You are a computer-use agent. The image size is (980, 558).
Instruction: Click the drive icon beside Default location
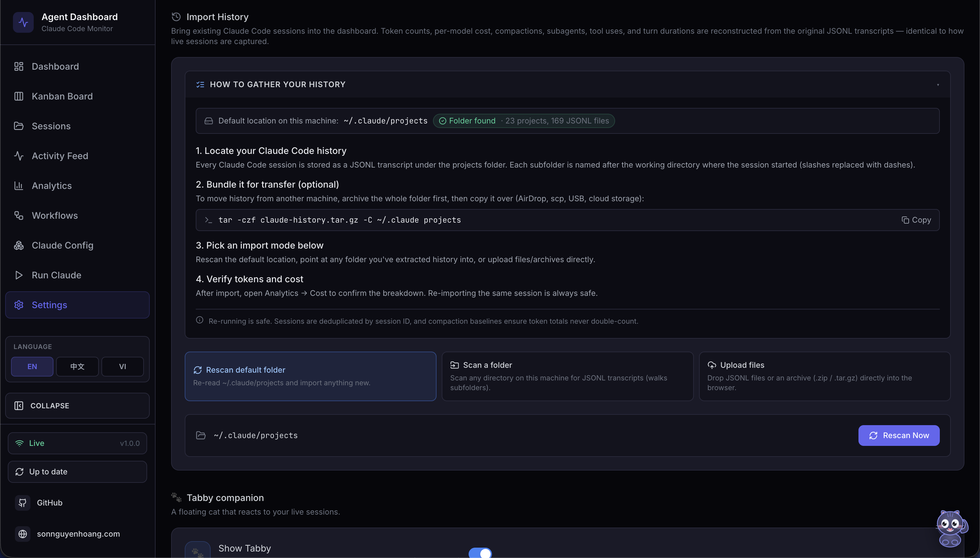(208, 121)
